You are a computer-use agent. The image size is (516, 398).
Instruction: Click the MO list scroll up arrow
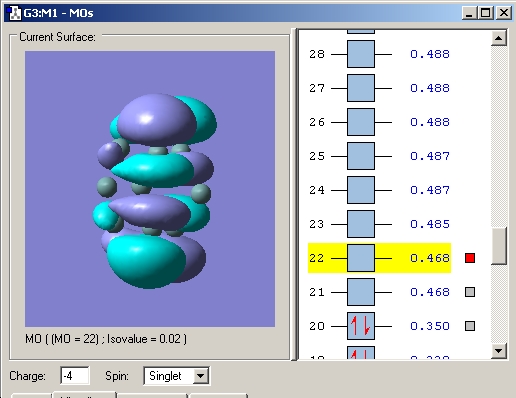tap(499, 38)
